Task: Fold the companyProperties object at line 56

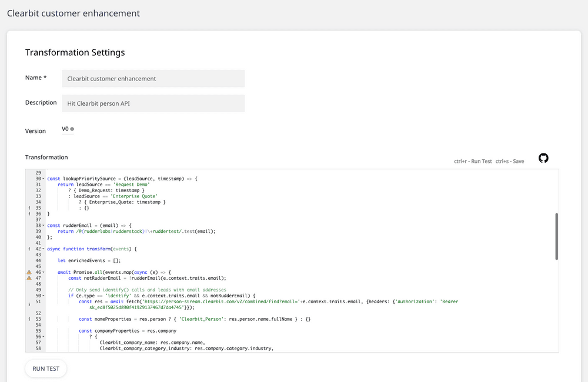Action: [44, 337]
